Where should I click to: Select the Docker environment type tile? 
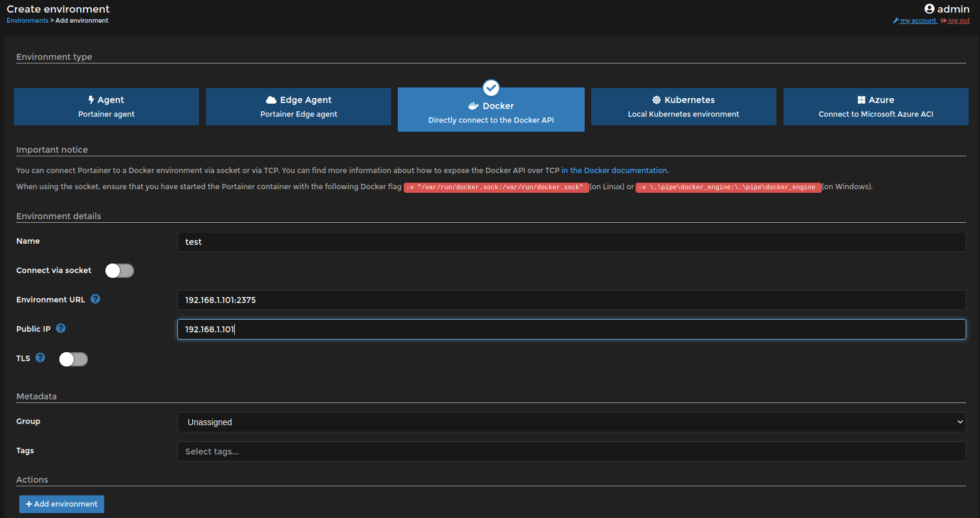click(x=491, y=110)
